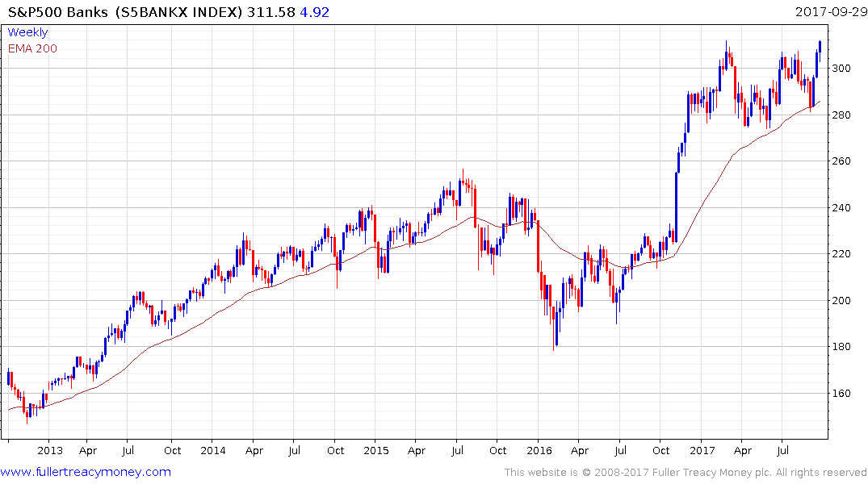Click the 240 price axis label
This screenshot has width=868, height=484.
click(841, 208)
